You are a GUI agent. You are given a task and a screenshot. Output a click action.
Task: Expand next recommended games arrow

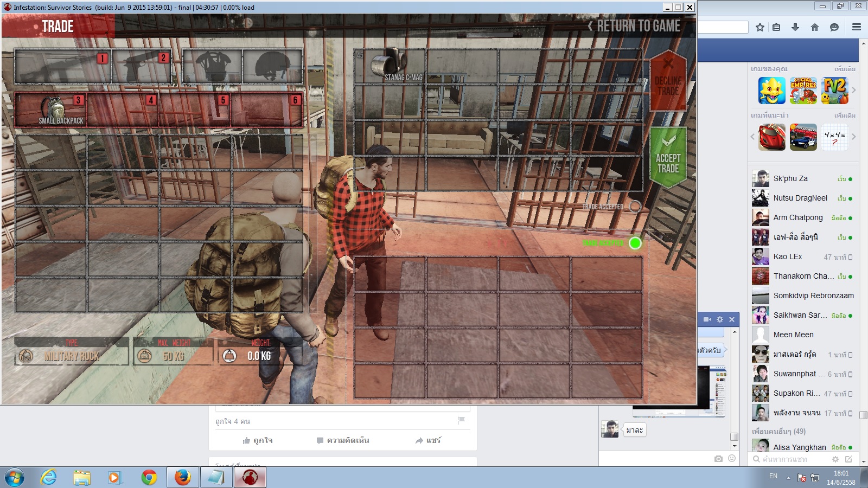(x=853, y=137)
